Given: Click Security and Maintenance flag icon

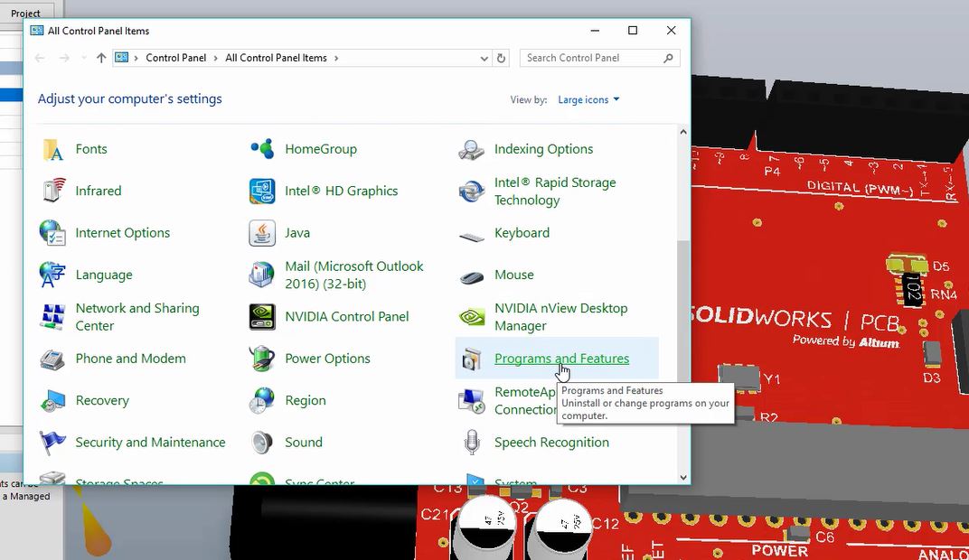Looking at the screenshot, I should point(52,443).
